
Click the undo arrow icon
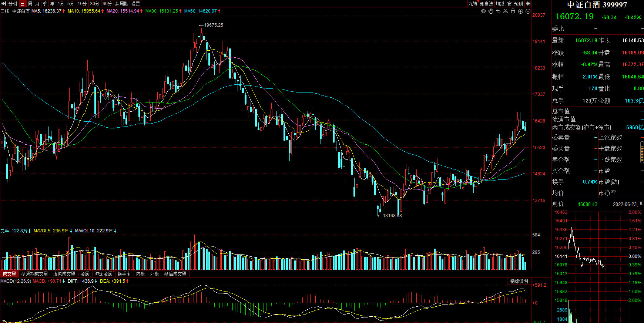[498, 11]
